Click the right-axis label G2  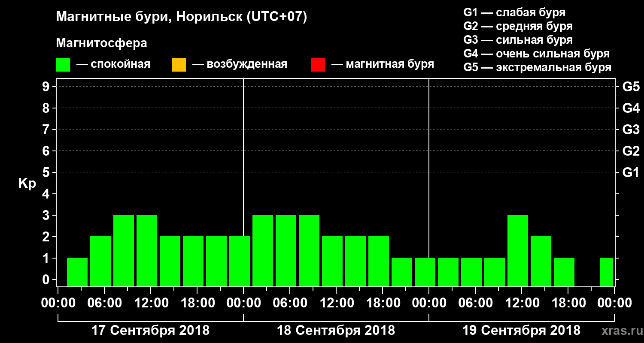click(x=631, y=151)
